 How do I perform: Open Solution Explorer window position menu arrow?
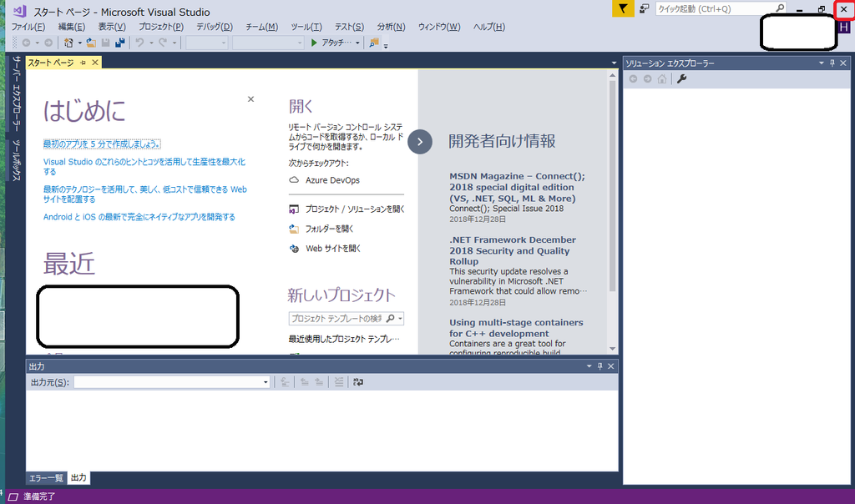coord(822,63)
